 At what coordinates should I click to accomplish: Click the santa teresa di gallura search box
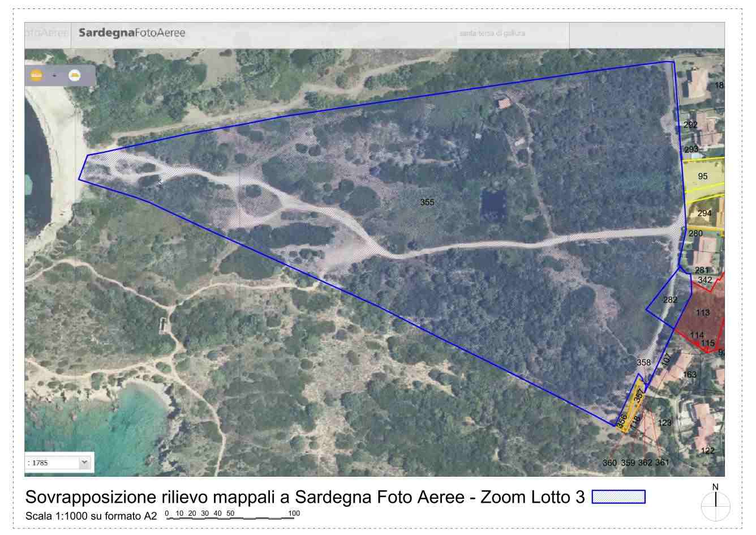point(512,33)
